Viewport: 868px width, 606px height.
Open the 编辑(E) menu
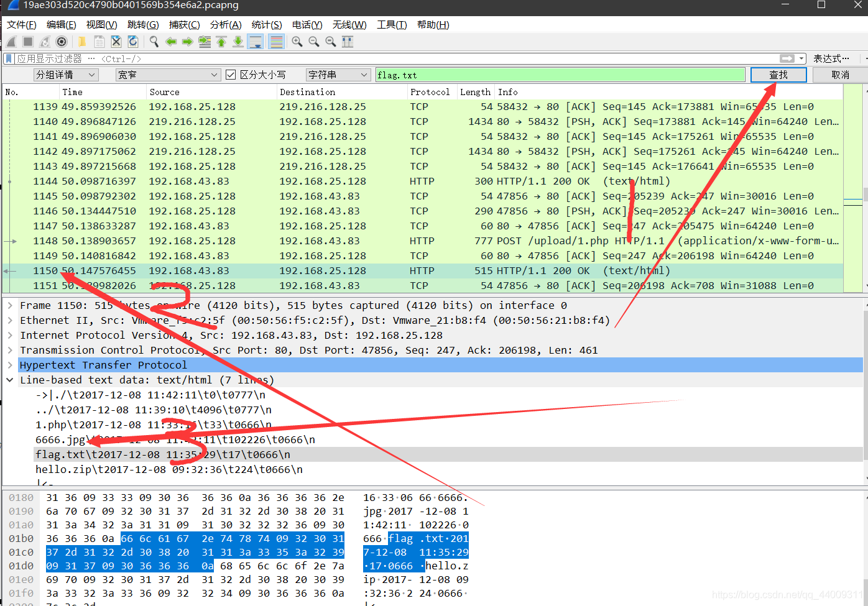(62, 25)
